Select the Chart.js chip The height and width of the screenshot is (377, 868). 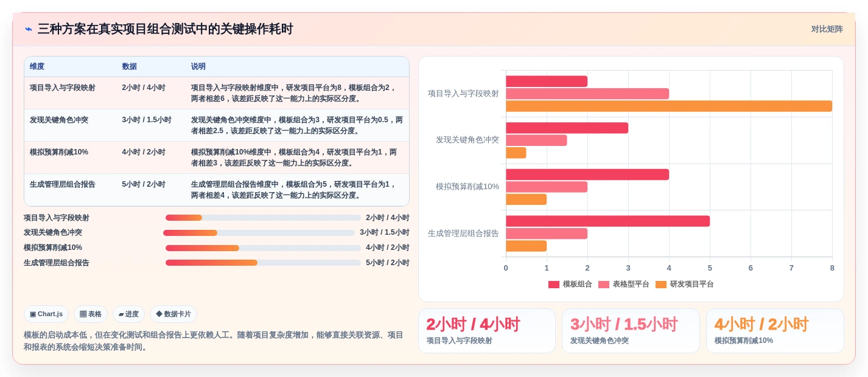[46, 314]
